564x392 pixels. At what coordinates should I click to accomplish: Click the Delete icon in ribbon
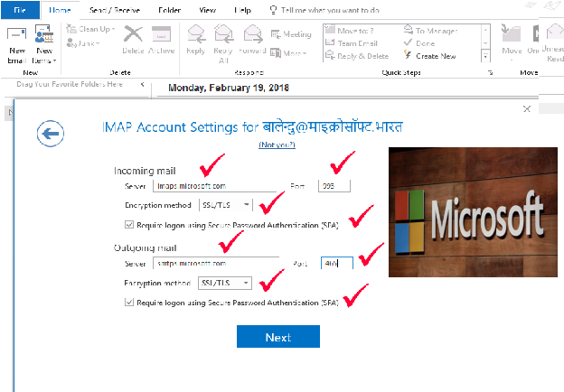tap(133, 41)
